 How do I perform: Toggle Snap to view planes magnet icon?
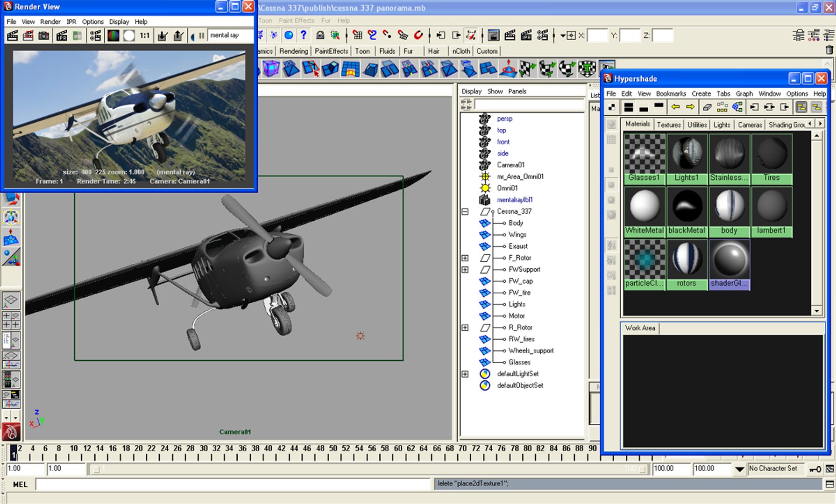[403, 35]
